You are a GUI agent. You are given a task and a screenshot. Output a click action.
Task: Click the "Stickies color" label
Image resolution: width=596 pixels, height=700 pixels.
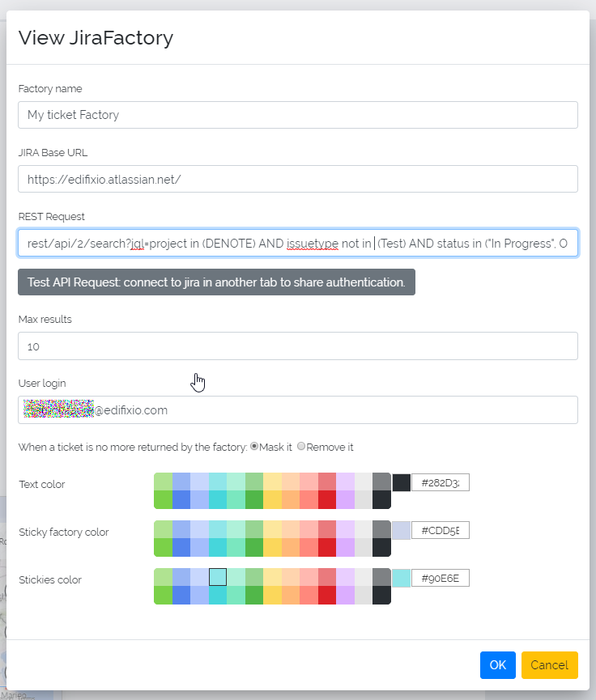[50, 580]
